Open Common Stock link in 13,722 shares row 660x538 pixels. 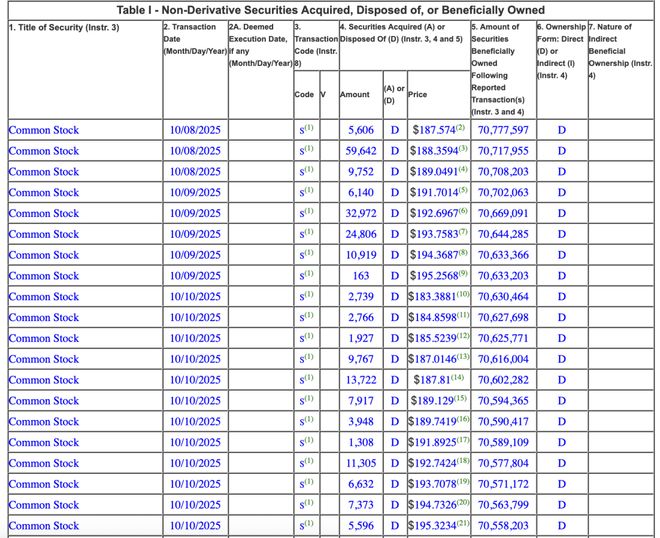43,380
